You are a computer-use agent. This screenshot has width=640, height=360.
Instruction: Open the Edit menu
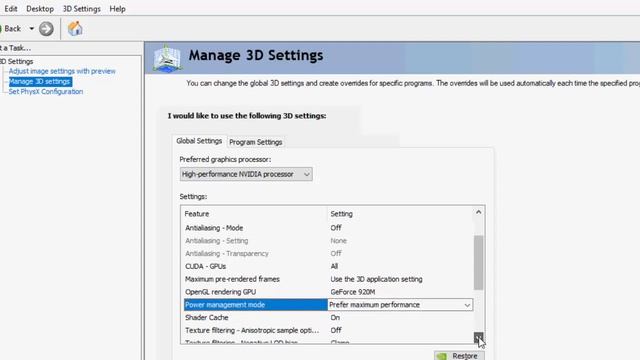pos(11,9)
